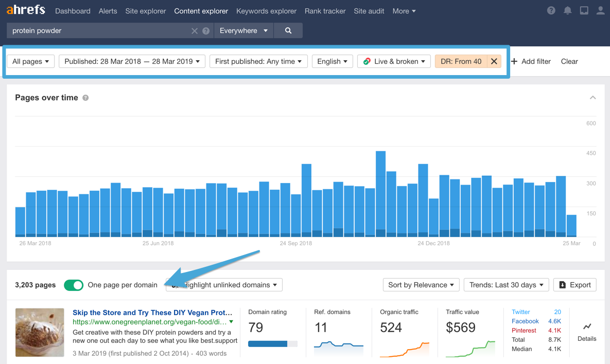
Task: Open the user account icon
Action: click(600, 10)
